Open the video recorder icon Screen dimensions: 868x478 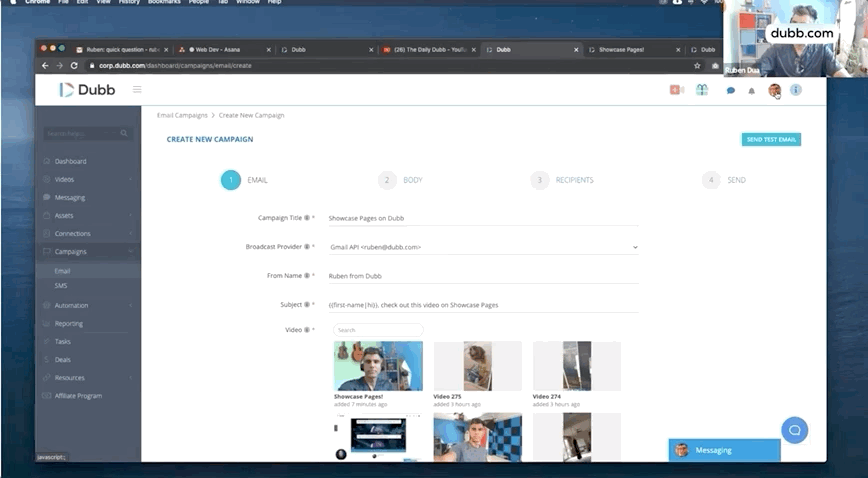coord(676,90)
